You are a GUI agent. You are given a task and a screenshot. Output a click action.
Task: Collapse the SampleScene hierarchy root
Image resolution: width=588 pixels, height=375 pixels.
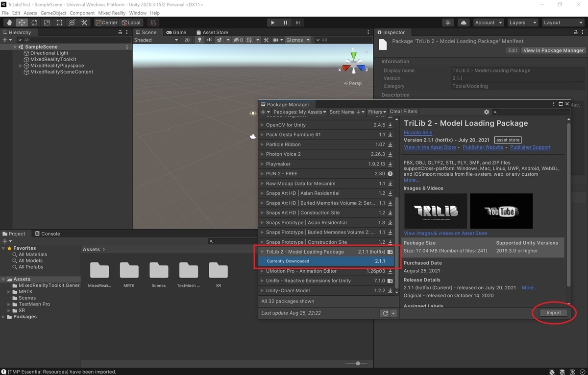tap(15, 47)
